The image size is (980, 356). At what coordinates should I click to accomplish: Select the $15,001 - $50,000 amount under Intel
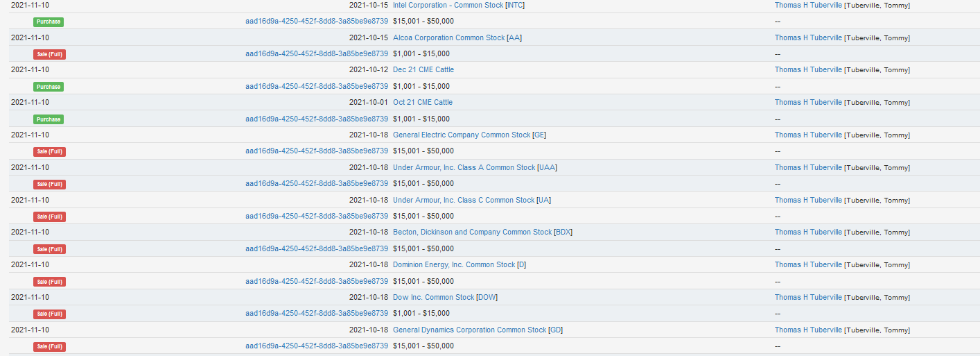(x=423, y=22)
